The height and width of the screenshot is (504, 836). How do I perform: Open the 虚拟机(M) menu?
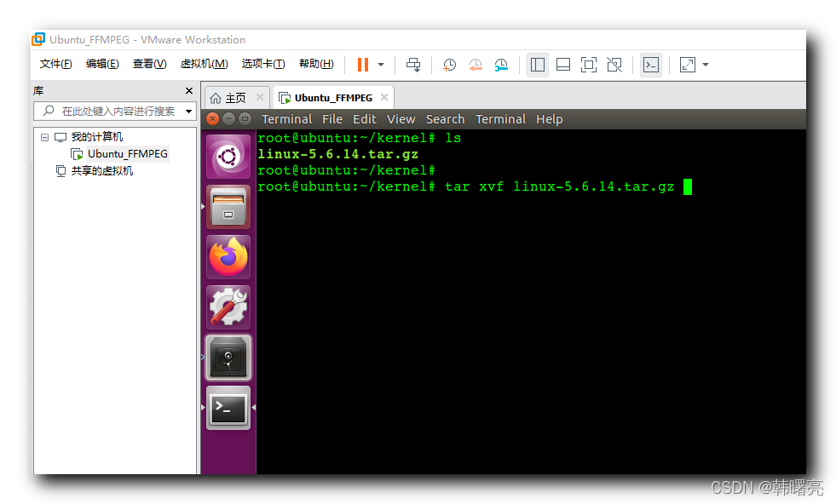[x=204, y=64]
